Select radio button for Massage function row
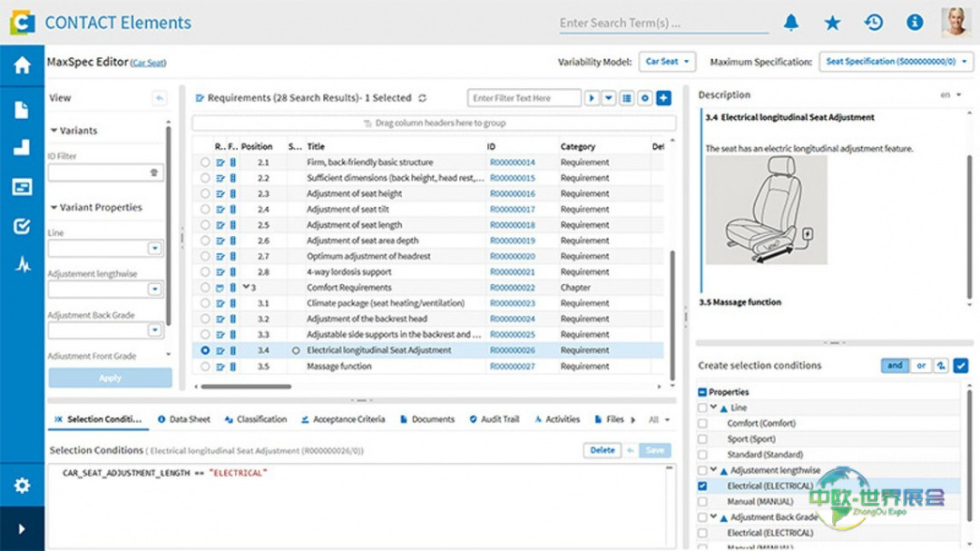The image size is (980, 551). tap(205, 367)
